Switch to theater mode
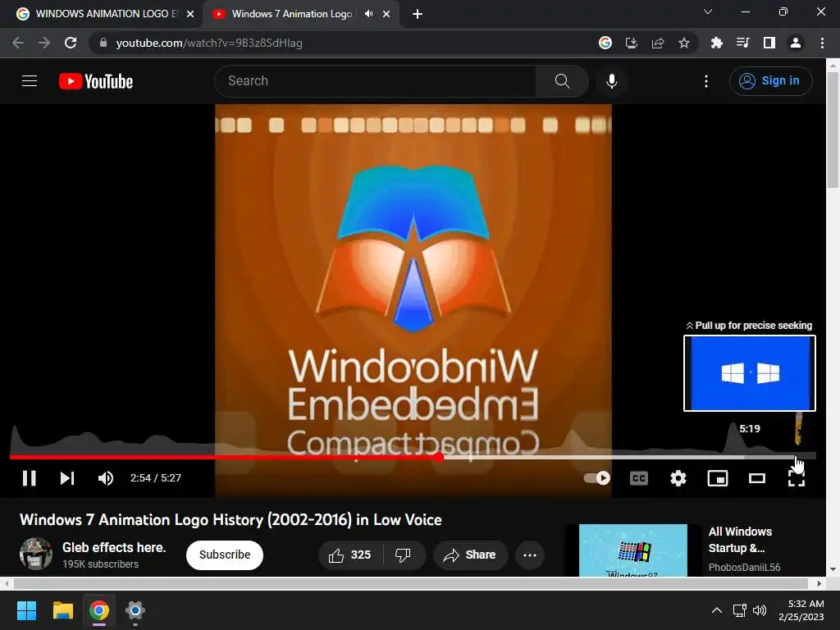840x630 pixels. [x=756, y=478]
